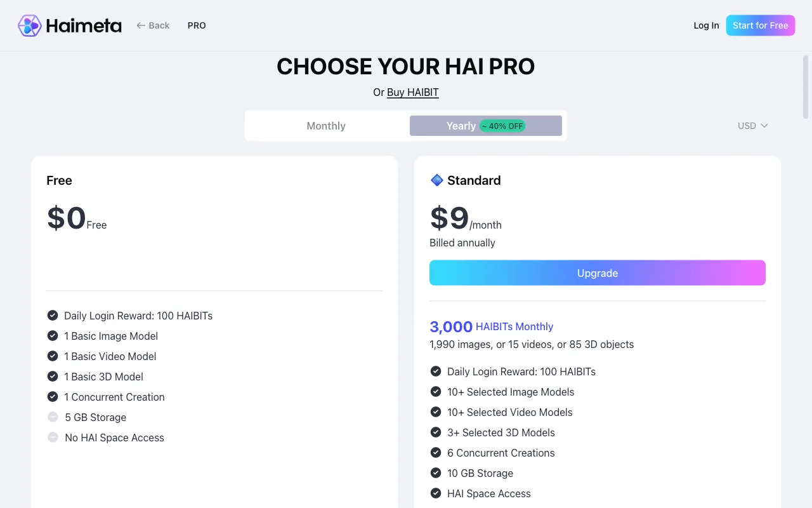812x508 pixels.
Task: Click the $0 Free price
Action: (77, 218)
